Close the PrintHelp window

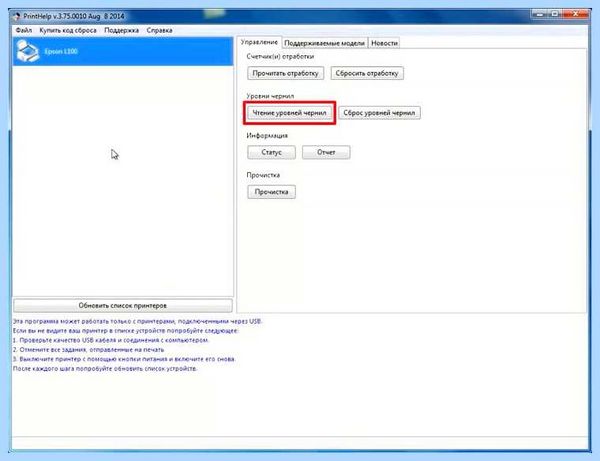576,14
